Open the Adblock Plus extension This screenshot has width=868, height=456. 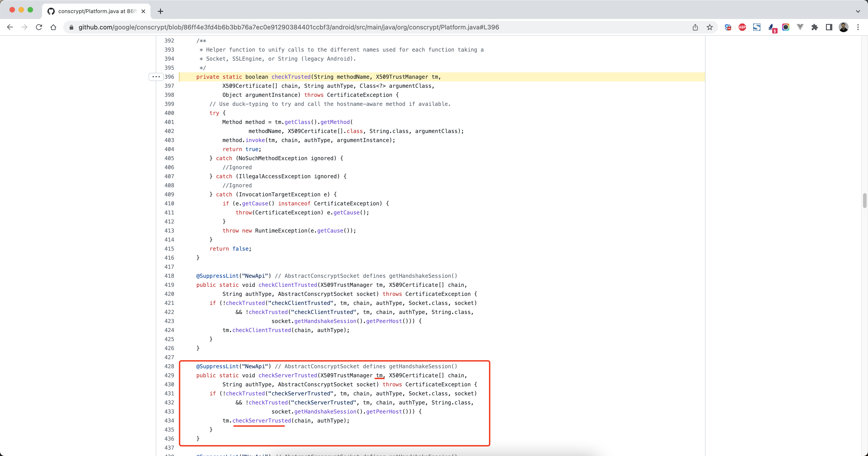tap(742, 27)
